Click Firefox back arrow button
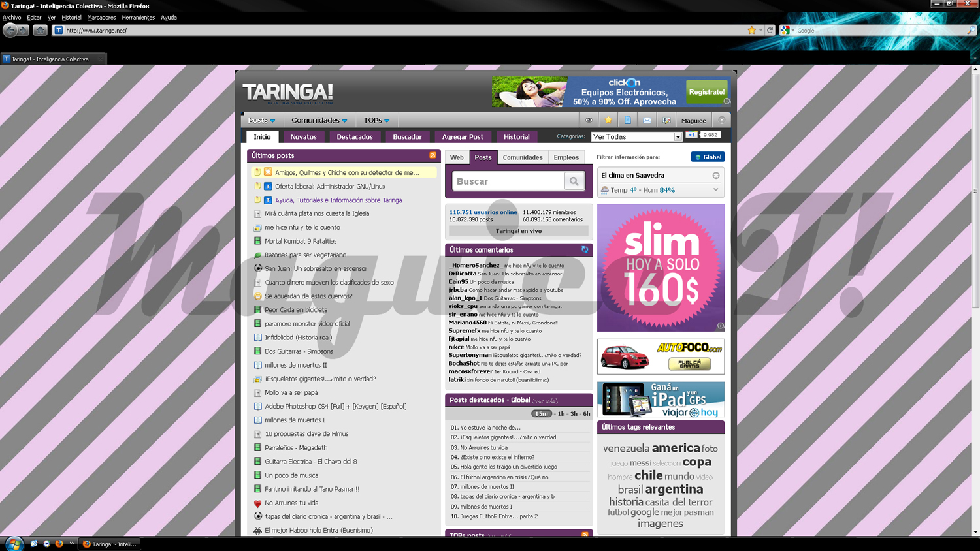This screenshot has width=980, height=551. click(10, 30)
